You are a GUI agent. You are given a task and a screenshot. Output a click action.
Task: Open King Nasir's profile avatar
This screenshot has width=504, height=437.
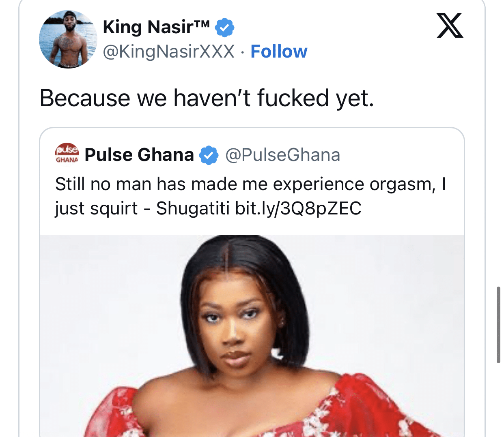click(x=68, y=39)
